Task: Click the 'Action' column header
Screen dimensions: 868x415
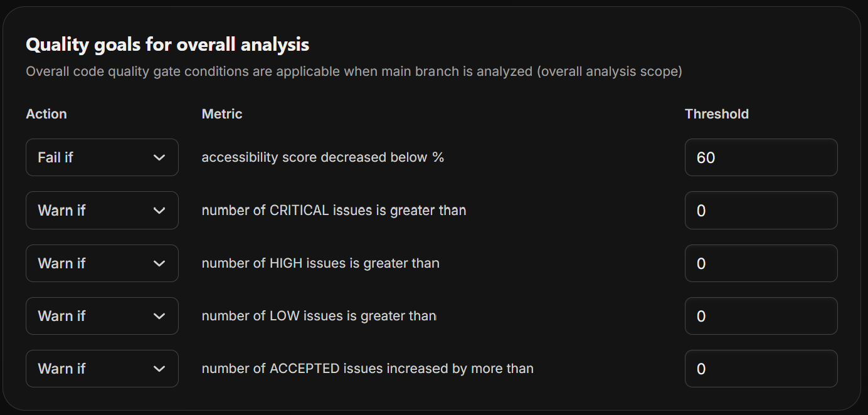Action: (46, 113)
